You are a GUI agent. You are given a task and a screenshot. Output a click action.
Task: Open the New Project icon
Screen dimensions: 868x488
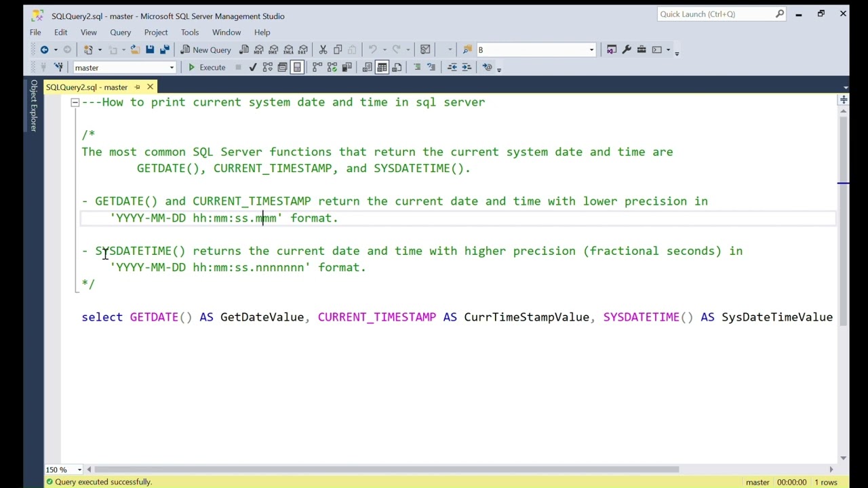88,49
